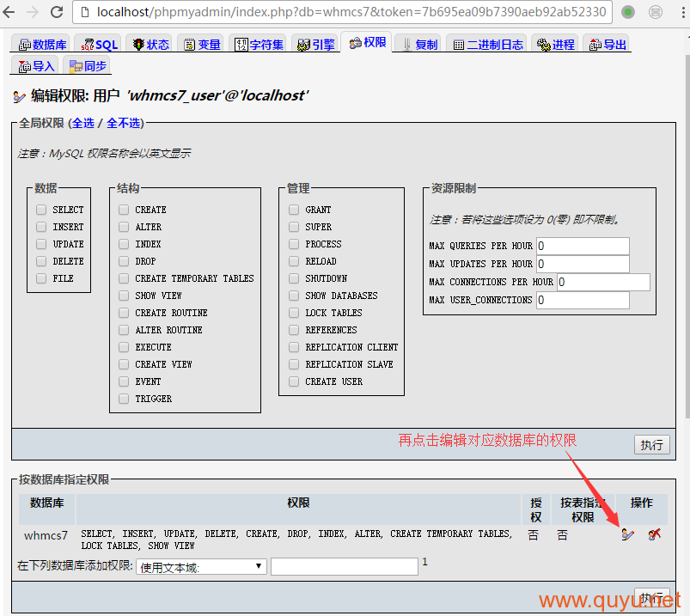690x616 pixels.
Task: Reload the page with the refresh icon
Action: click(57, 12)
